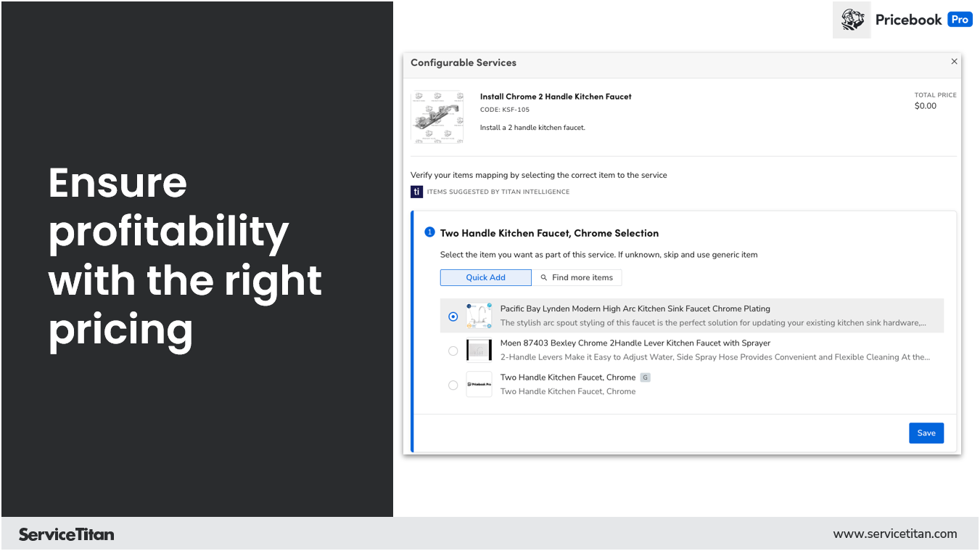Click the Install a 2 handle kitchen faucet description
Image resolution: width=980 pixels, height=551 pixels.
(x=532, y=128)
